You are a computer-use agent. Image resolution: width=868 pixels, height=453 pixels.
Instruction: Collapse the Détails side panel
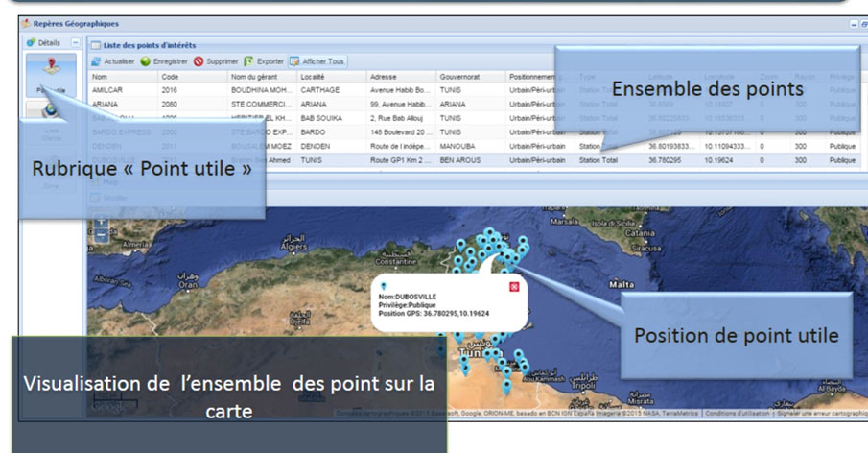coord(76,43)
